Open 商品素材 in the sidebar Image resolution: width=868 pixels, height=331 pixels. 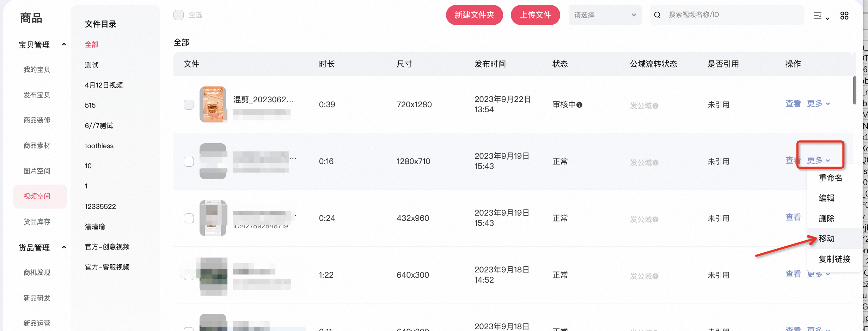click(37, 146)
